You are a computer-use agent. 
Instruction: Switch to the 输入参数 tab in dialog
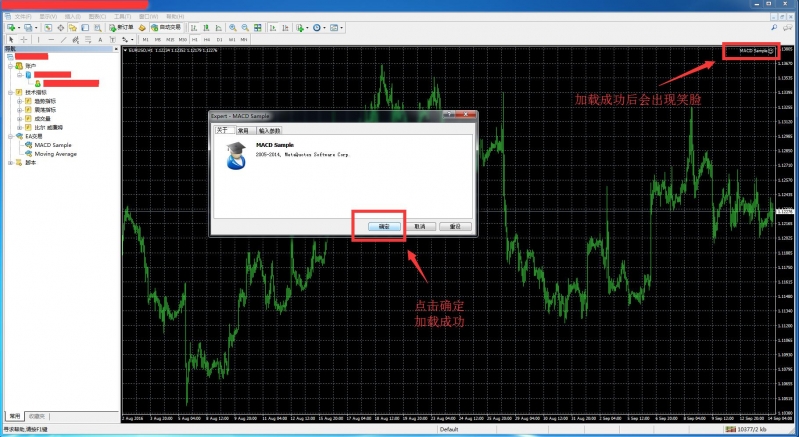click(270, 130)
